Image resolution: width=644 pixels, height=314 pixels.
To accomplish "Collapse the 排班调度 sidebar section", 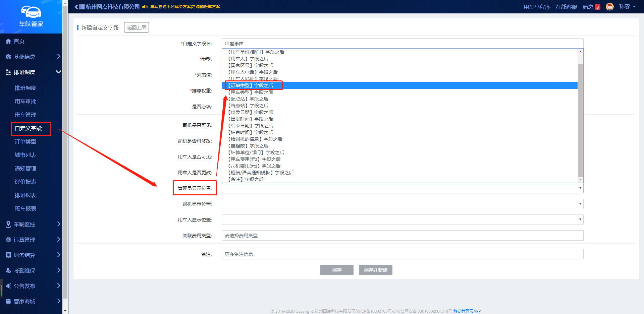I will 58,72.
